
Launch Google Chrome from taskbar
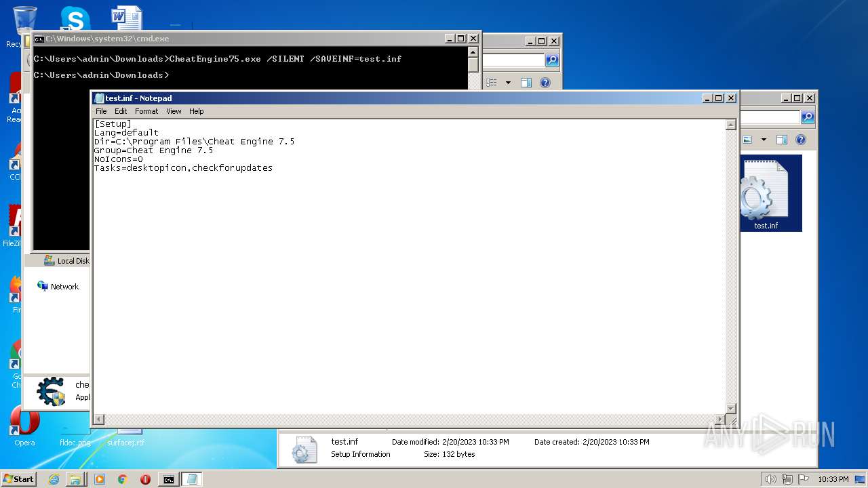(x=123, y=479)
